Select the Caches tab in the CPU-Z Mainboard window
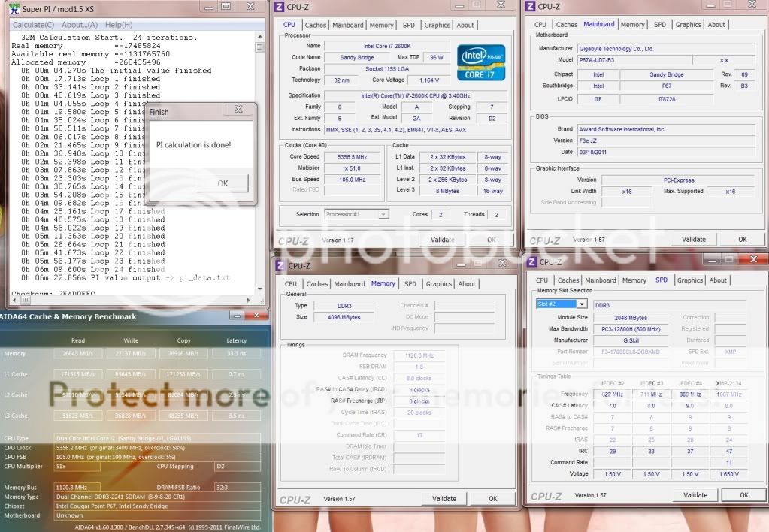The height and width of the screenshot is (532, 769). (x=567, y=25)
